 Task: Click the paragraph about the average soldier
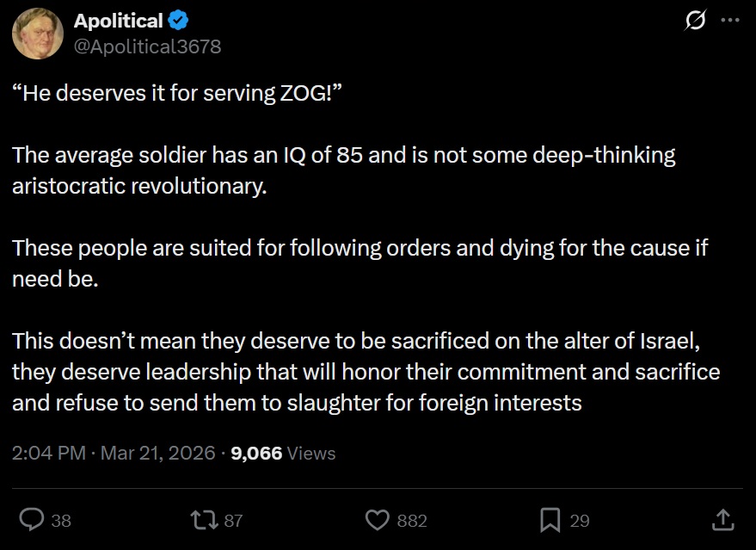tap(344, 170)
